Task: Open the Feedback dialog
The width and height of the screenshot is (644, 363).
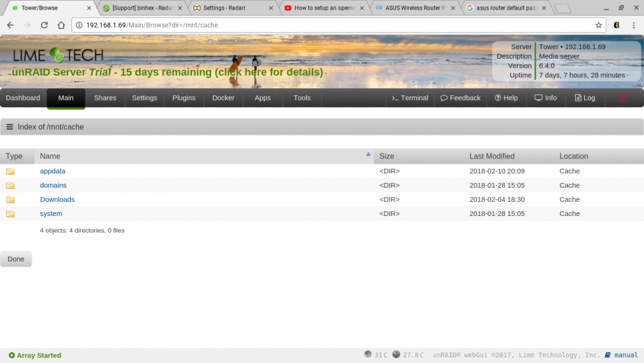Action: (460, 98)
